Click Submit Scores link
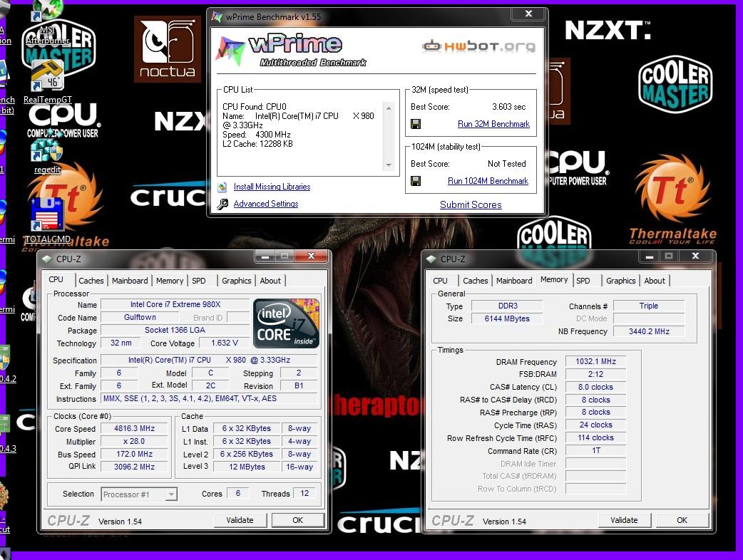 (x=471, y=205)
